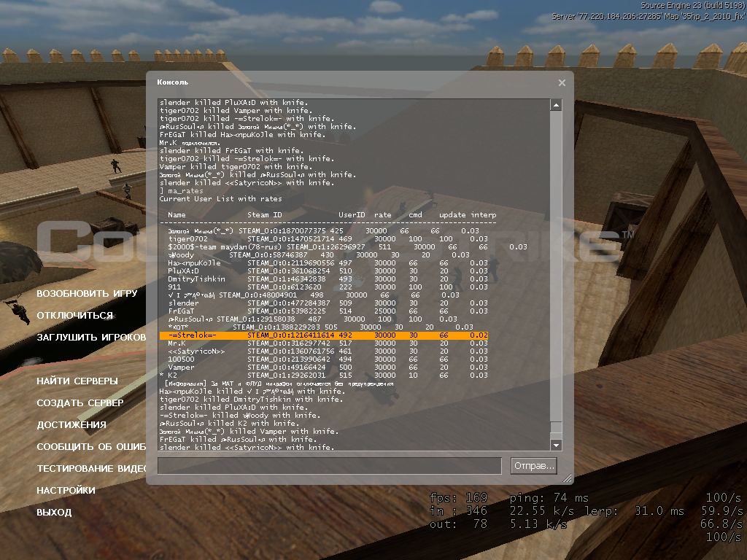Open ТЕСТИРОВАНИЕ ВИДЕО menu item

[91, 469]
